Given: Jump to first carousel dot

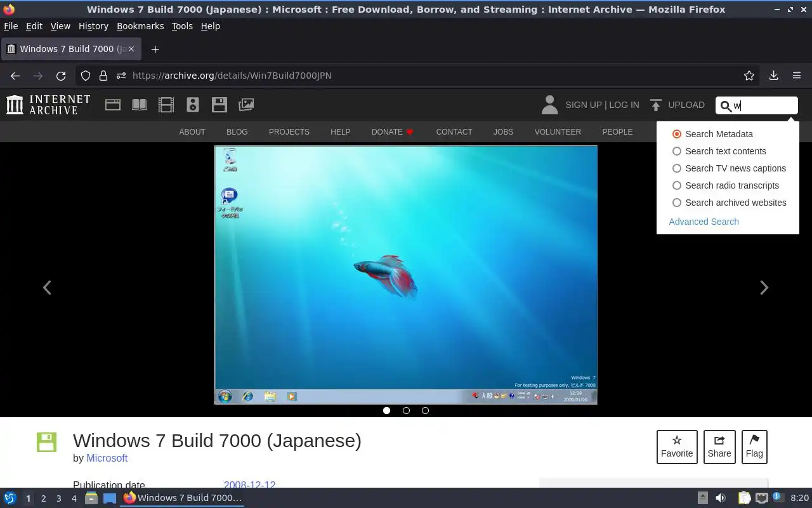Looking at the screenshot, I should coord(386,410).
